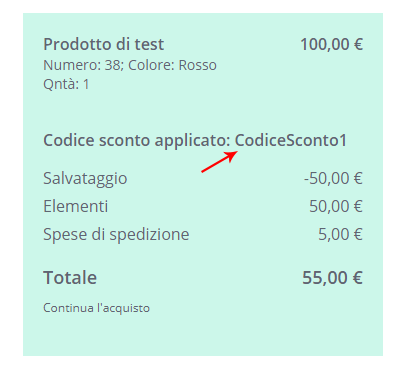The height and width of the screenshot is (372, 402).
Task: Click the 55,00 € total amount
Action: (x=332, y=278)
